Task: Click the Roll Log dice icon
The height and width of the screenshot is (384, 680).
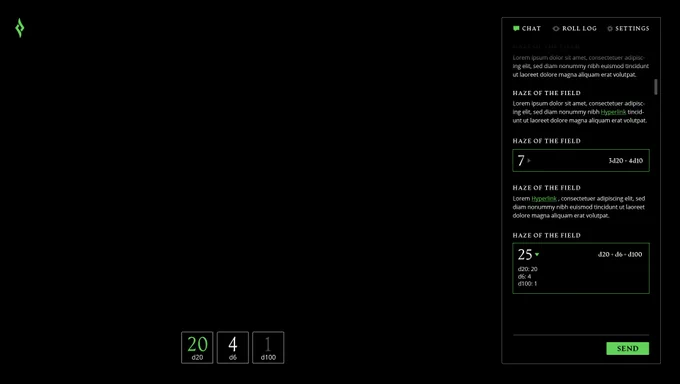Action: [556, 29]
